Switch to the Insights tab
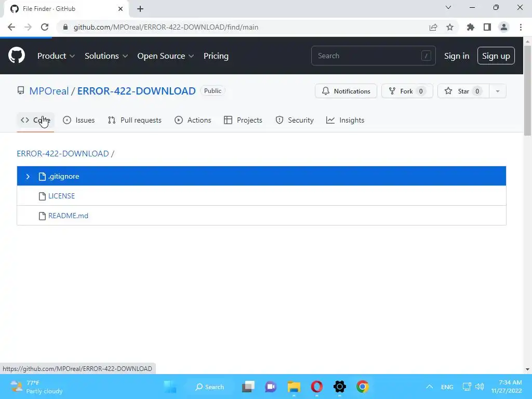 (345, 120)
